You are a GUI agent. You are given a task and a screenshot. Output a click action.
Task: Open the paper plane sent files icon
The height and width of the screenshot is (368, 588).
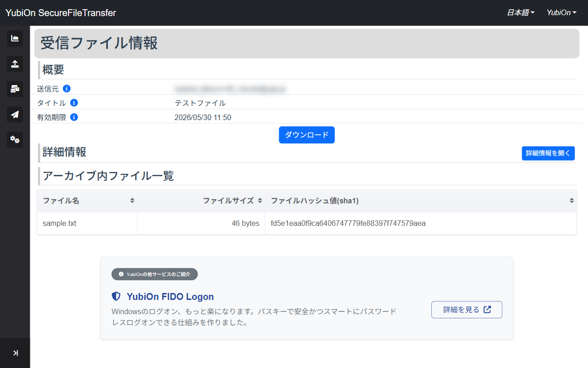pos(15,114)
